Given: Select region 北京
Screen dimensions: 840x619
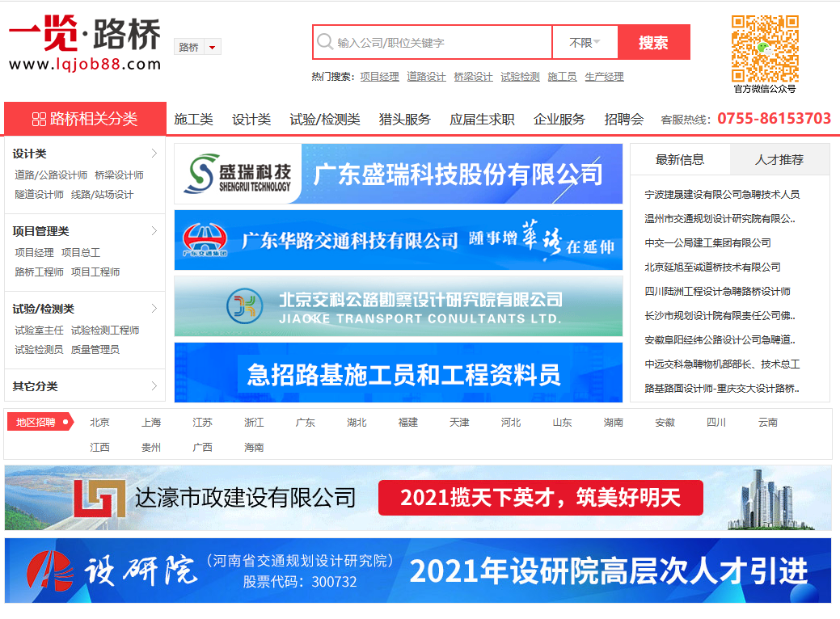Looking at the screenshot, I should [99, 423].
